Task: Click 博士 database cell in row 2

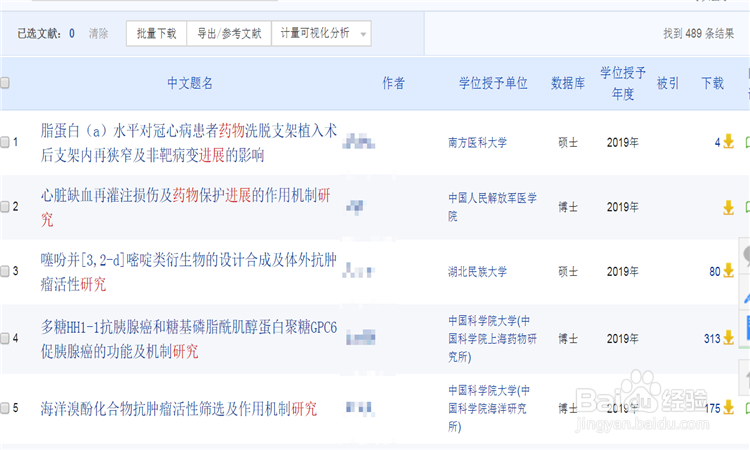Action: coord(568,207)
